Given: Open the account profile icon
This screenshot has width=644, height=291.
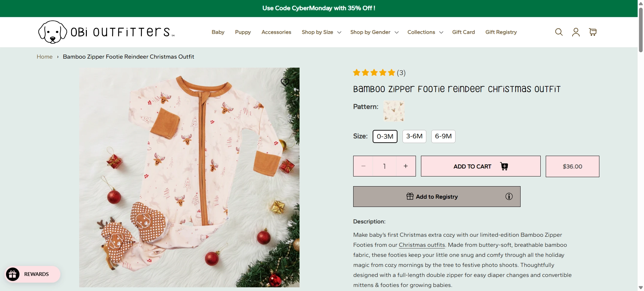Looking at the screenshot, I should coord(576,32).
